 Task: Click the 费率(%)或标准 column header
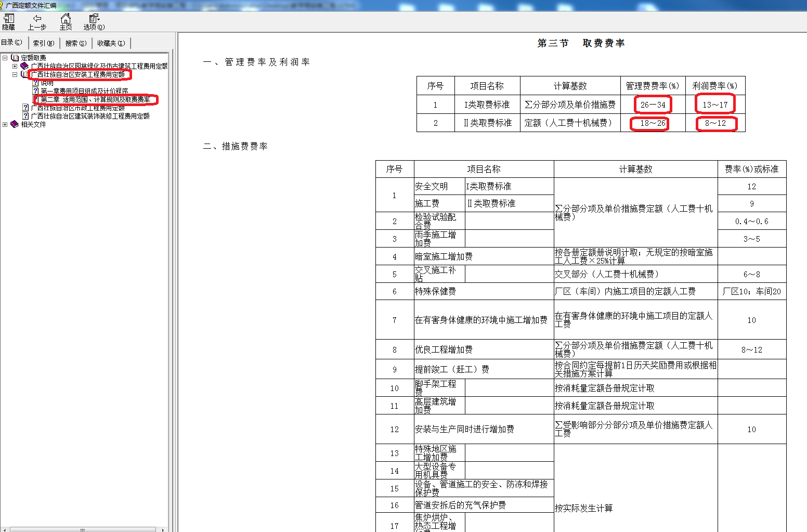tap(752, 169)
